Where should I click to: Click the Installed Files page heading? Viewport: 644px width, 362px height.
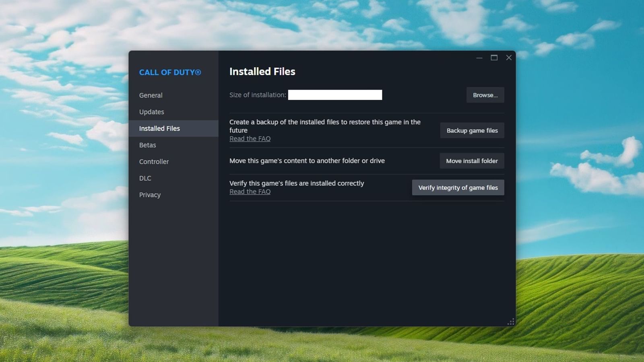tap(262, 72)
